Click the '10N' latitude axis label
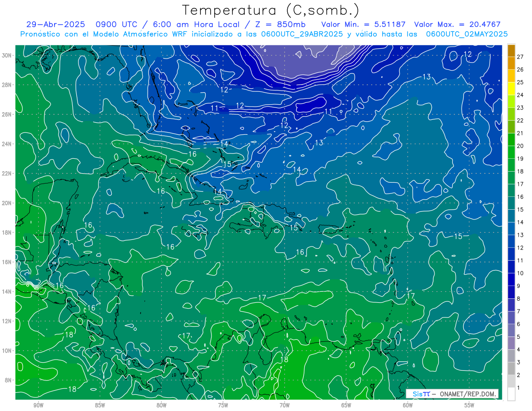 pos(7,351)
